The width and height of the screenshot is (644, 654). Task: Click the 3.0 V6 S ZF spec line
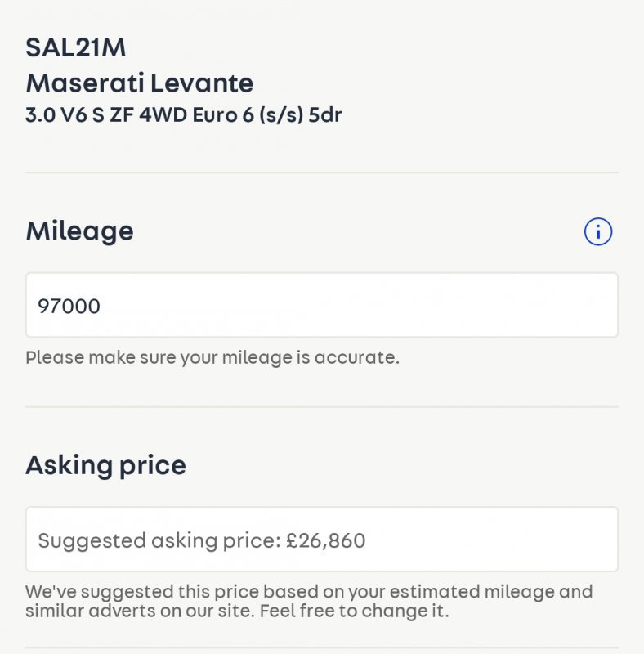(x=184, y=114)
